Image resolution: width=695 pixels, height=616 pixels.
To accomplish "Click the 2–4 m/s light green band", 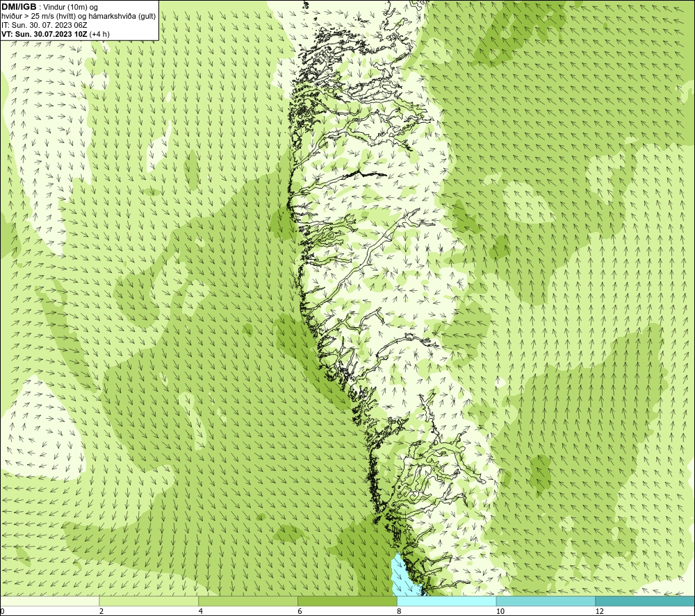I will click(149, 601).
